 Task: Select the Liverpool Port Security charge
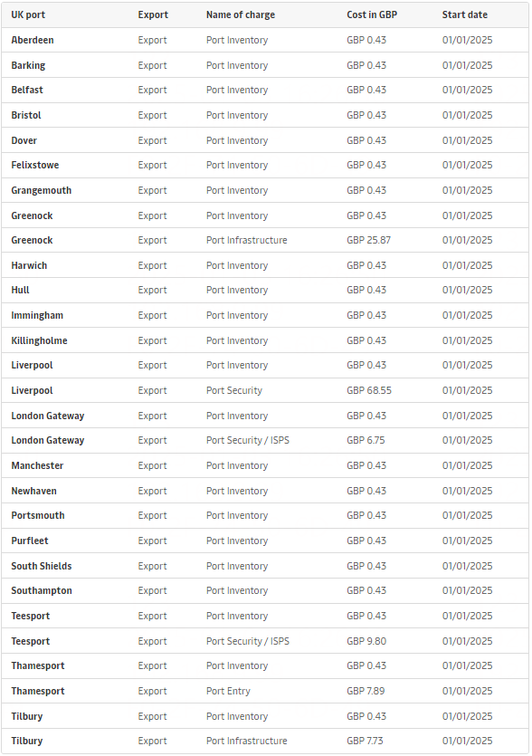234,390
